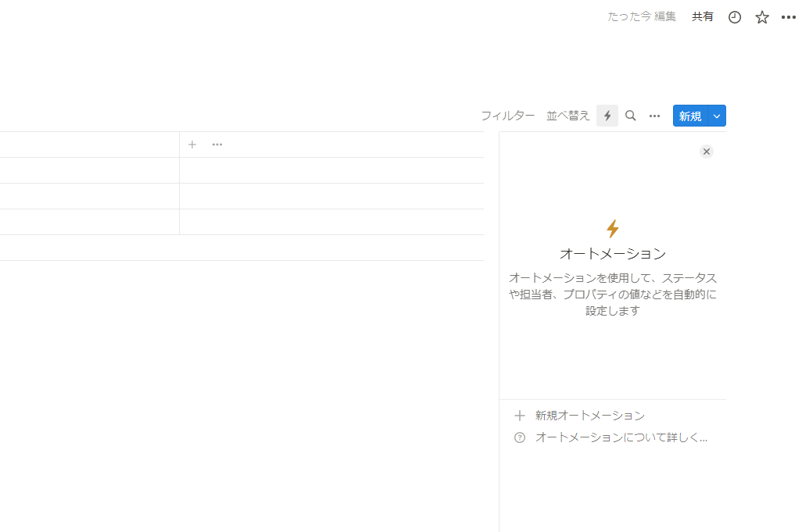Open the view options ellipsis menu
802x532 pixels.
(x=654, y=115)
